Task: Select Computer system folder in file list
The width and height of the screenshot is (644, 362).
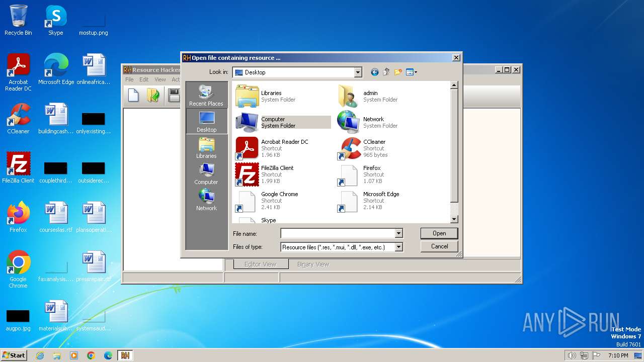Action: tap(283, 122)
